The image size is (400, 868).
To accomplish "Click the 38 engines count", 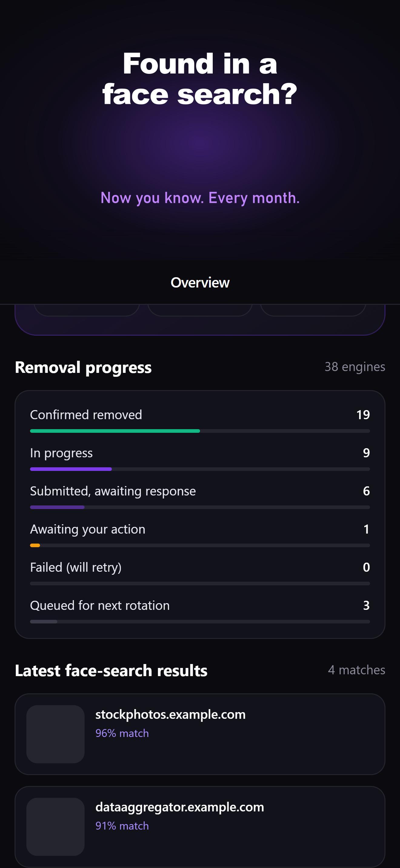I will pos(355,367).
